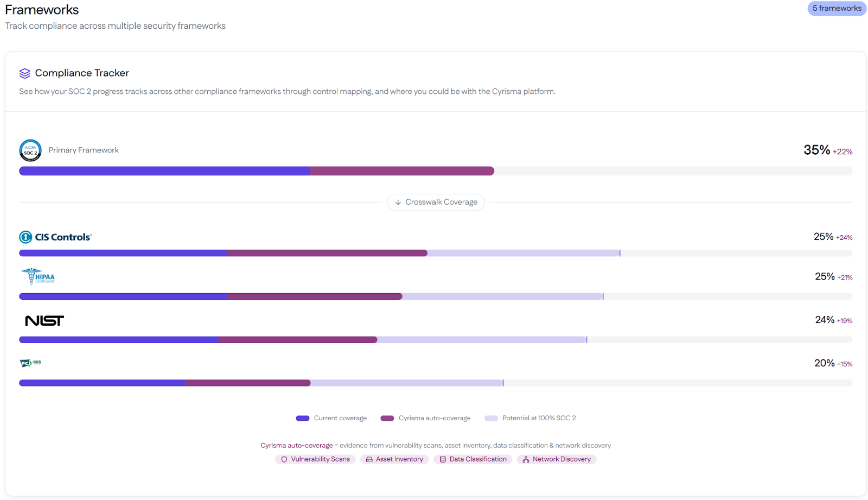The height and width of the screenshot is (500, 868).
Task: Select the shield icon on Vulnerability Scans badge
Action: 284,459
